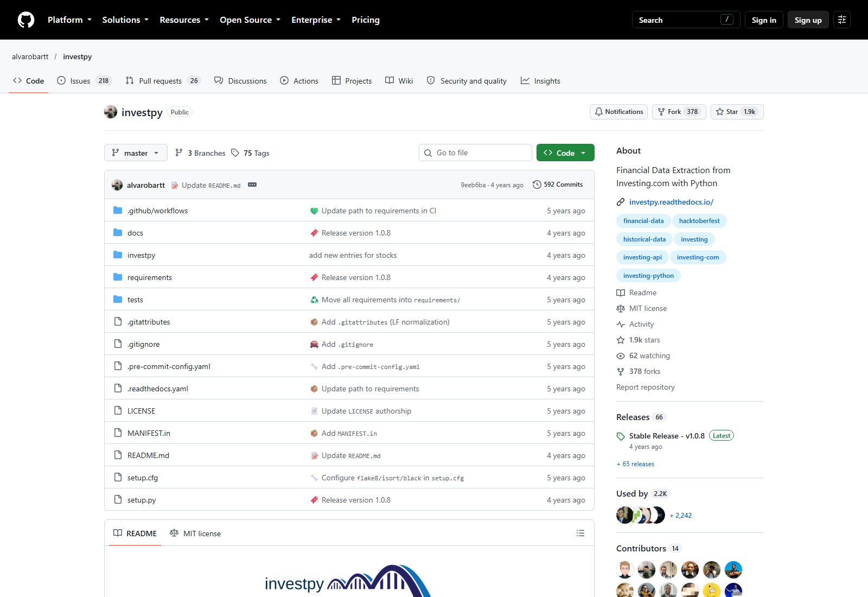Click the fork icon in Fork button
This screenshot has width=868, height=597.
point(661,112)
